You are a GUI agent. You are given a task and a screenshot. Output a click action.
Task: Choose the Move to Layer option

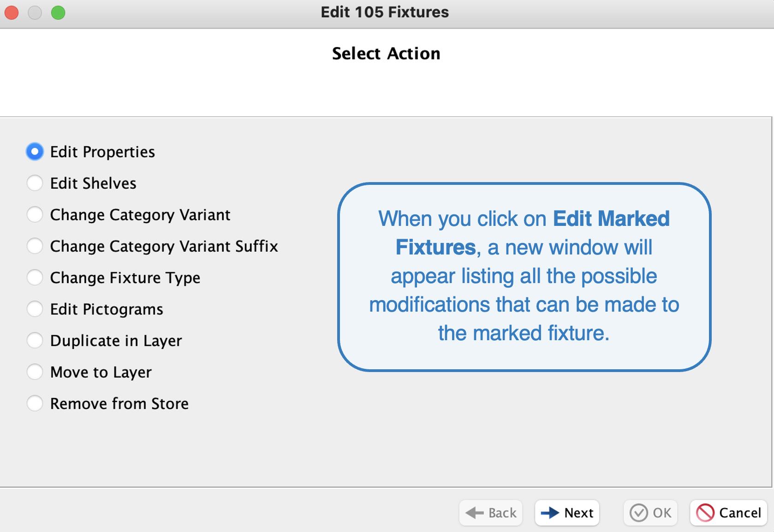35,372
